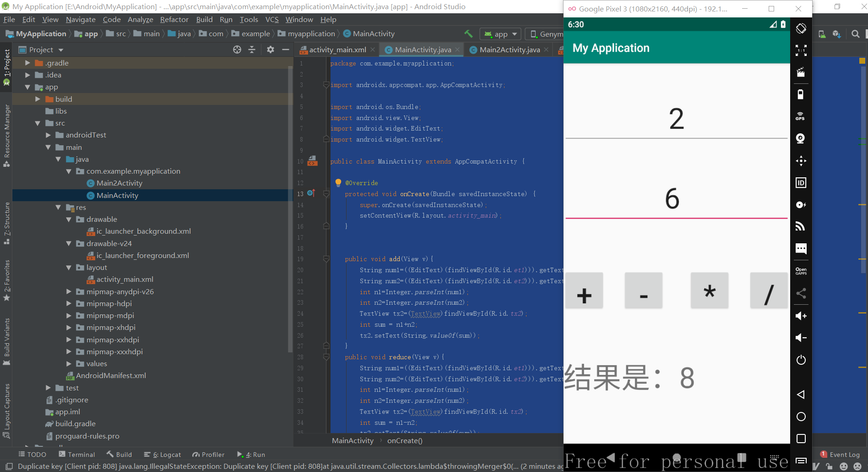868x472 pixels.
Task: Collapse the res folder
Action: pos(58,207)
